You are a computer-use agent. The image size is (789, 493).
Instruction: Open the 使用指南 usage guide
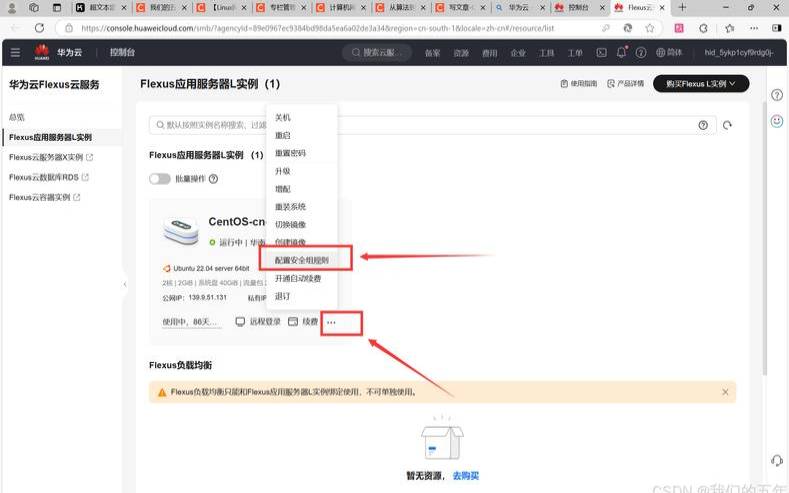click(579, 84)
